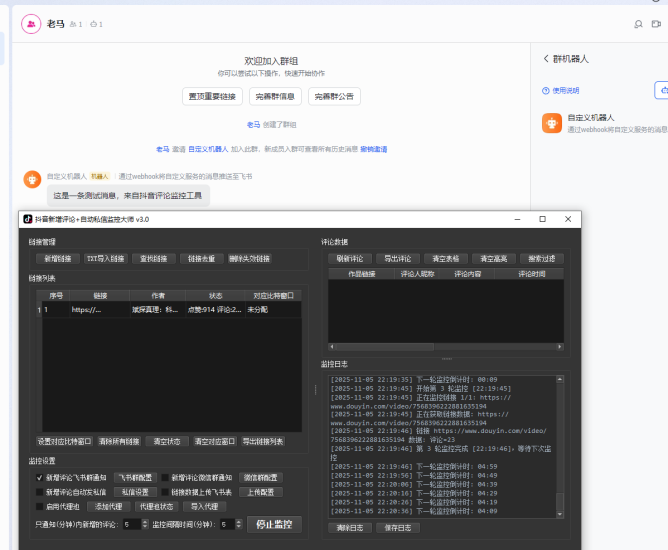Click 删除失效链接 button
668x550 pixels.
[x=249, y=259]
